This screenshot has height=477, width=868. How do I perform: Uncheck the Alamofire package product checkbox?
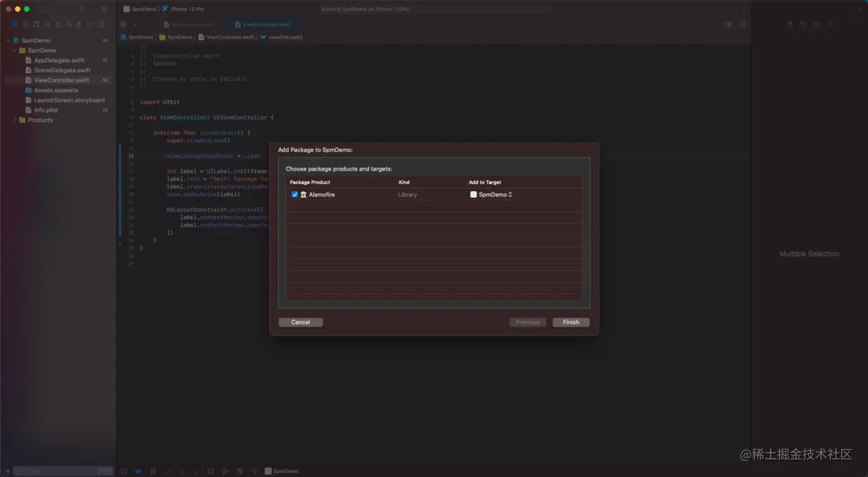point(295,194)
